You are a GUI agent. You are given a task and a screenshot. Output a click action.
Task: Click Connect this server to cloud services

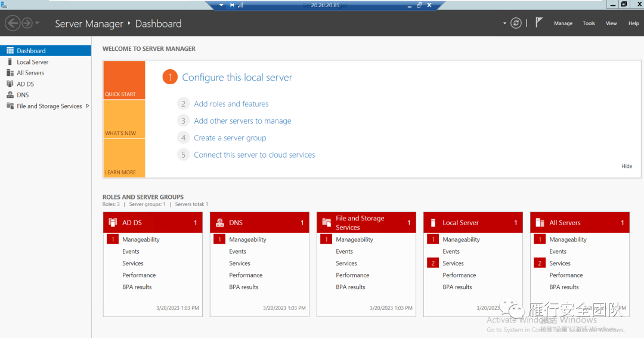[254, 155]
